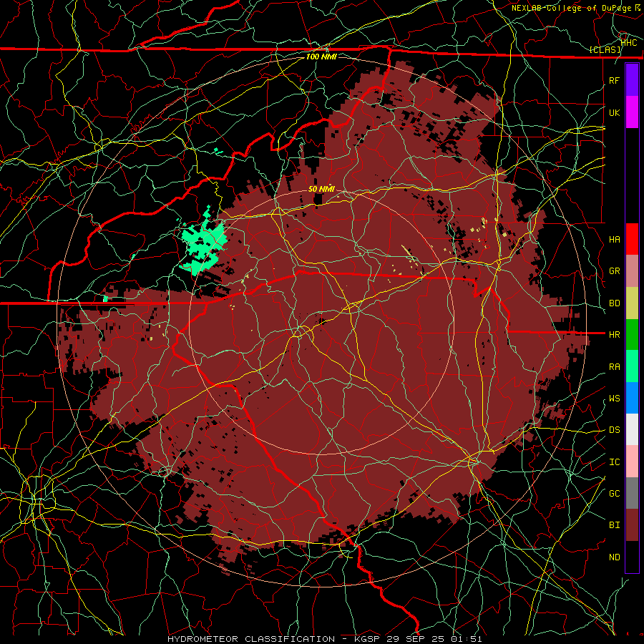644x644 pixels.
Task: Select the GC gray legend swatch
Action: tap(632, 493)
